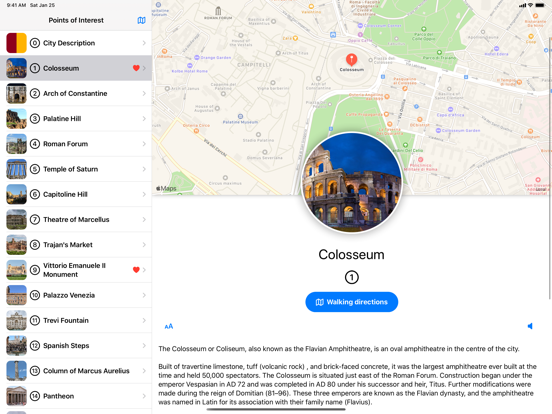Tap the Palatine Museum marker on map
The height and width of the screenshot is (414, 552).
(240, 117)
